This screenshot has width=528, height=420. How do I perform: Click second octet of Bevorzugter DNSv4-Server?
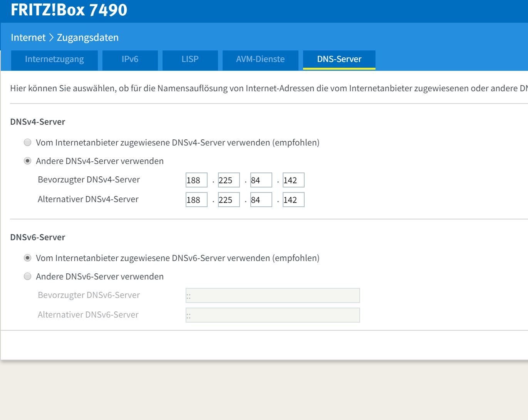tap(229, 180)
